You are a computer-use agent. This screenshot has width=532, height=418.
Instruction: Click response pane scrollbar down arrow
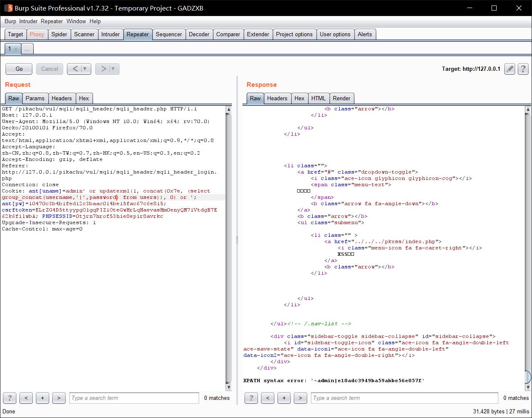(x=528, y=387)
